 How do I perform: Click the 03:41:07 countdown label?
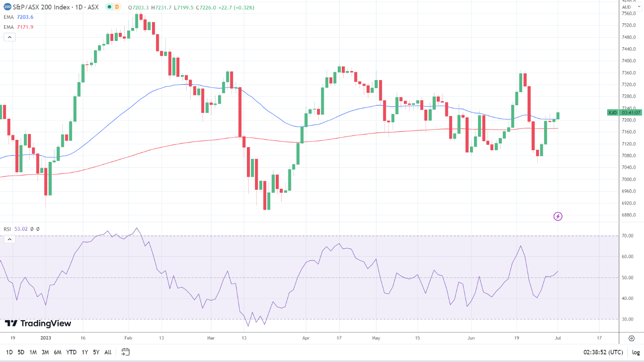tap(632, 112)
